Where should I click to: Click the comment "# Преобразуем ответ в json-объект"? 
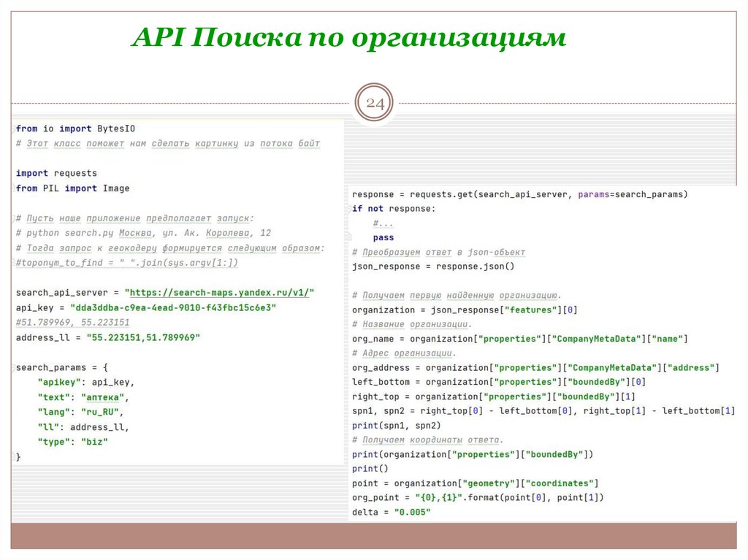(439, 252)
